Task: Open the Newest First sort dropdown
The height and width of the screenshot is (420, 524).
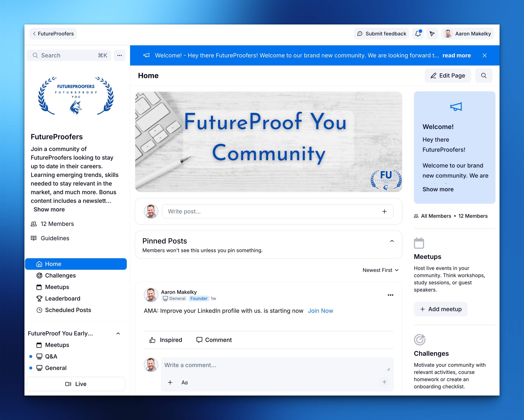Action: (x=380, y=270)
